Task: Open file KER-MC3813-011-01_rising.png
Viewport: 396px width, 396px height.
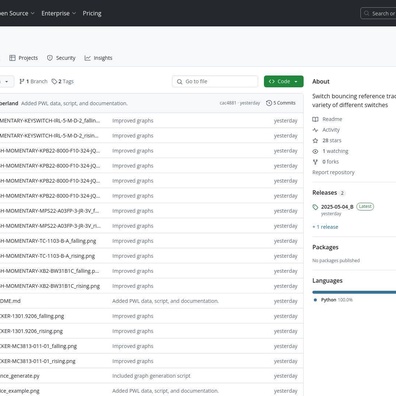Action: [38, 361]
